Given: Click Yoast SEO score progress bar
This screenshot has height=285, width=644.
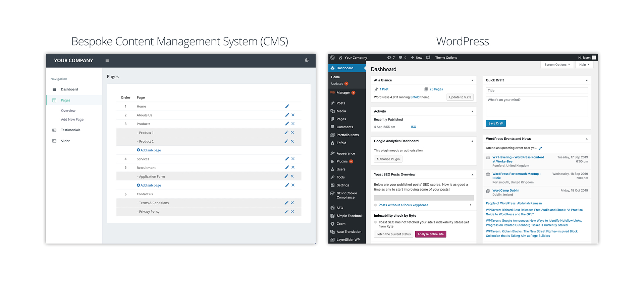Looking at the screenshot, I should (x=424, y=198).
